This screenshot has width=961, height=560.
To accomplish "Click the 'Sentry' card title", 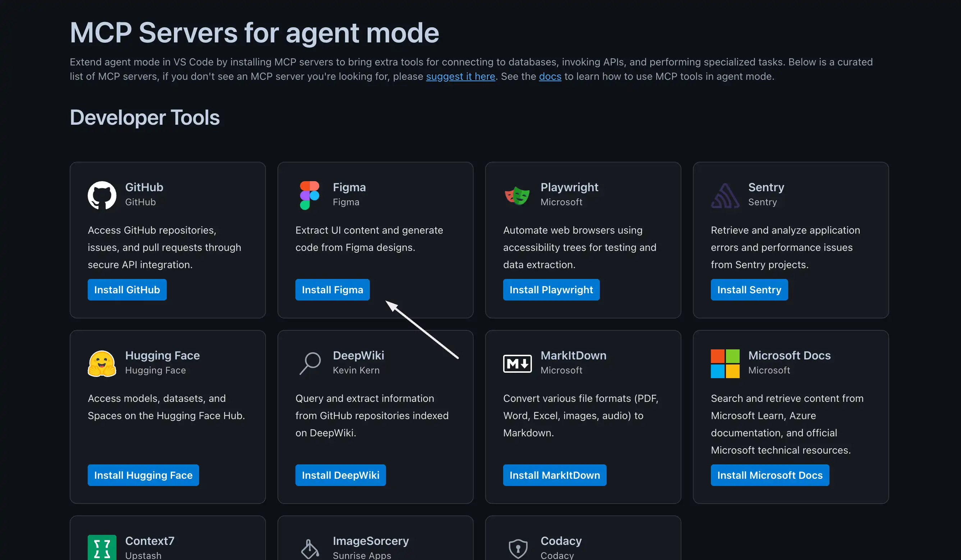I will coord(766,187).
